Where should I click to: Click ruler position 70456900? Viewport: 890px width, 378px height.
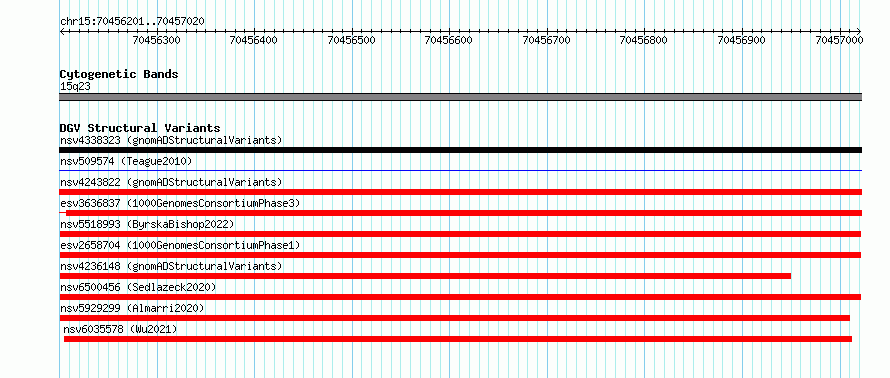(742, 40)
